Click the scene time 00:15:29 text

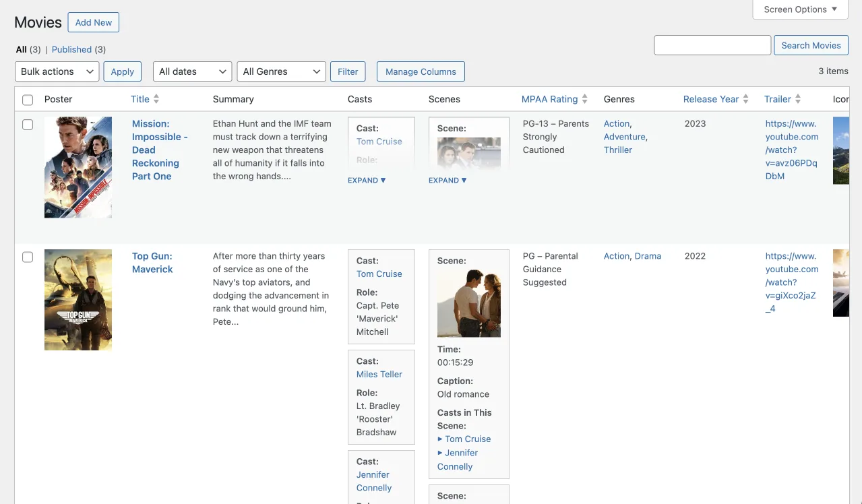(x=456, y=363)
